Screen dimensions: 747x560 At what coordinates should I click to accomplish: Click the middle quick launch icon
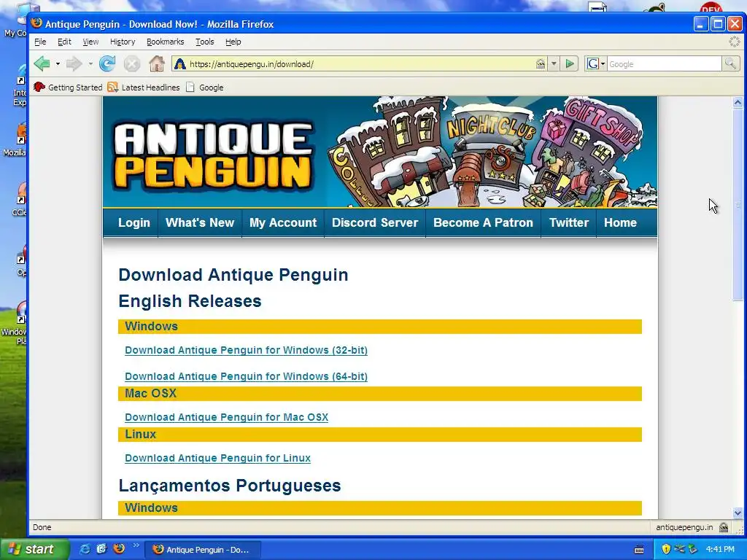click(101, 549)
